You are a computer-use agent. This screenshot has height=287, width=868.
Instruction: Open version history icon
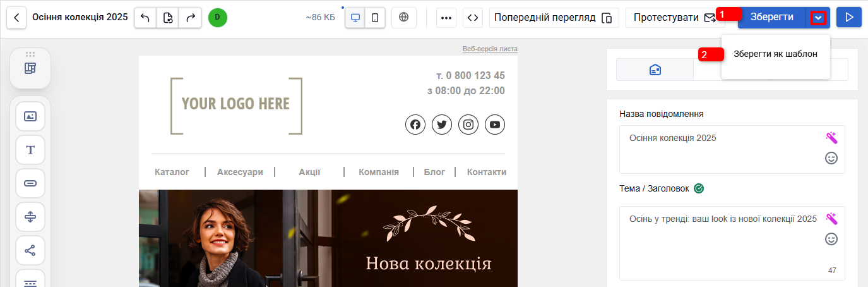pyautogui.click(x=167, y=18)
